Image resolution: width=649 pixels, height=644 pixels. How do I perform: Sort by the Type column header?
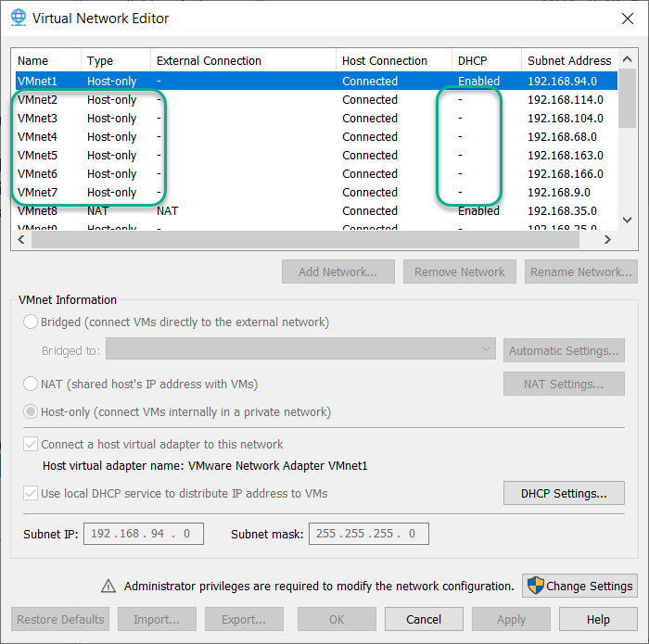pyautogui.click(x=116, y=60)
